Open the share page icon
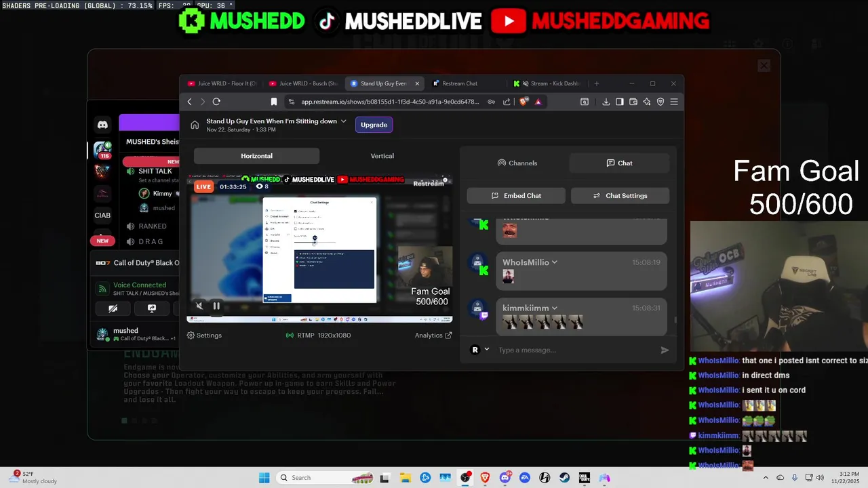 point(507,102)
